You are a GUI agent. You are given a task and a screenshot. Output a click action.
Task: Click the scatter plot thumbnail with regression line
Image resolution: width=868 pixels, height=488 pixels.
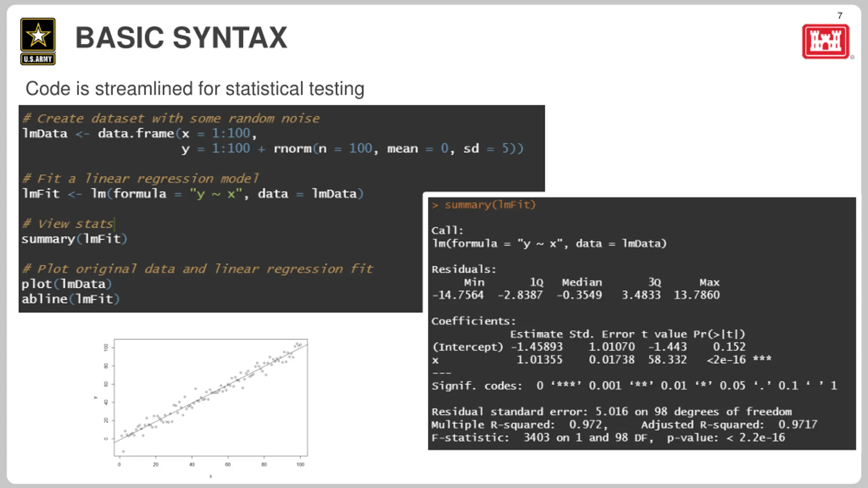(x=203, y=407)
